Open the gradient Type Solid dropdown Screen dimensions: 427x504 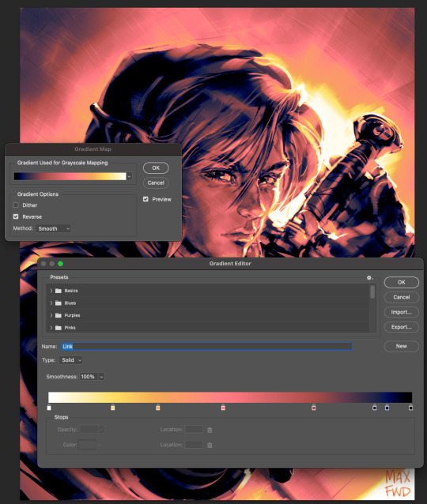[x=70, y=360]
